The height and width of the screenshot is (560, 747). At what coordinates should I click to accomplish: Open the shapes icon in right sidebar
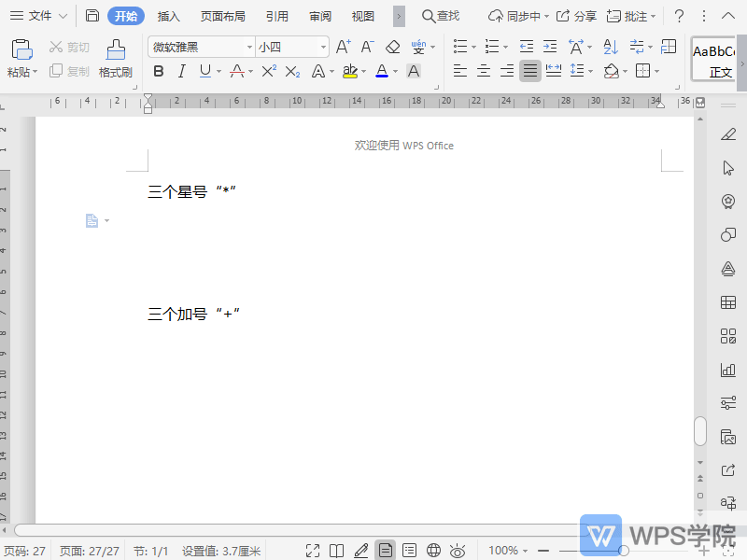(728, 235)
